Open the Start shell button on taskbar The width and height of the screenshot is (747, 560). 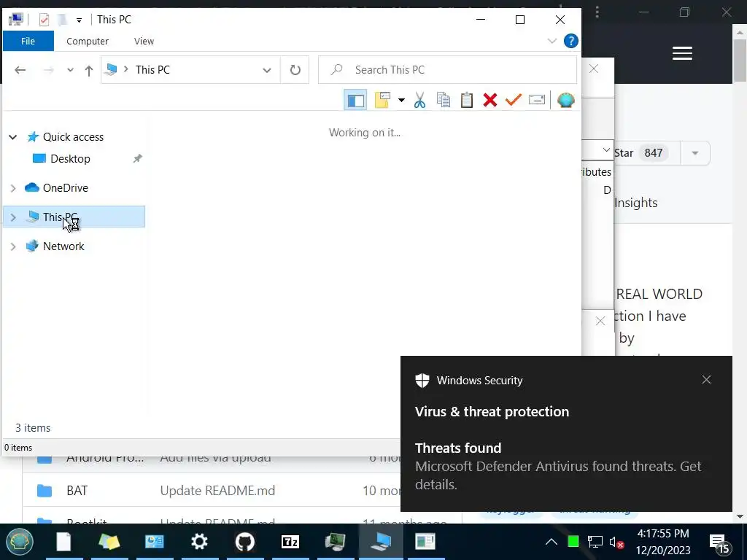[20, 542]
